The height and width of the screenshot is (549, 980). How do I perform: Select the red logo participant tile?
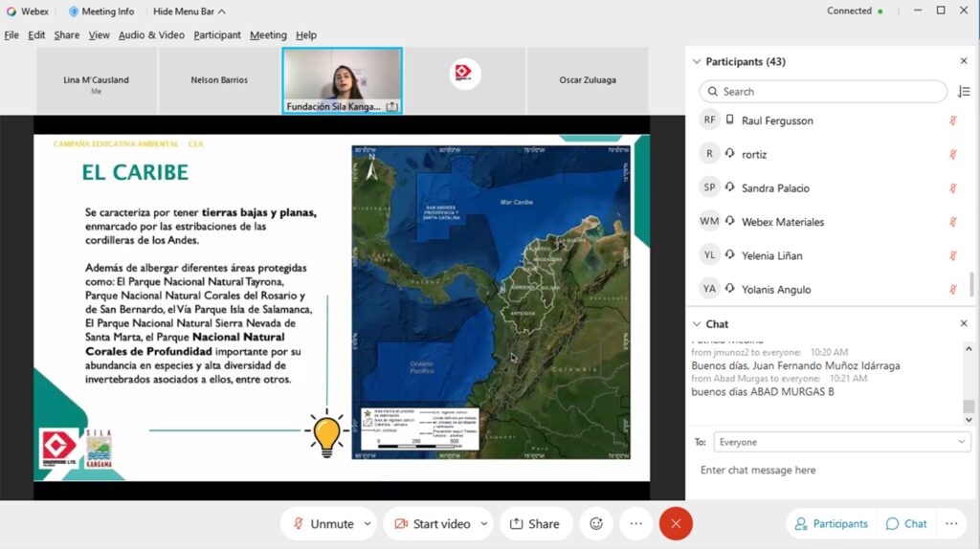[x=464, y=80]
